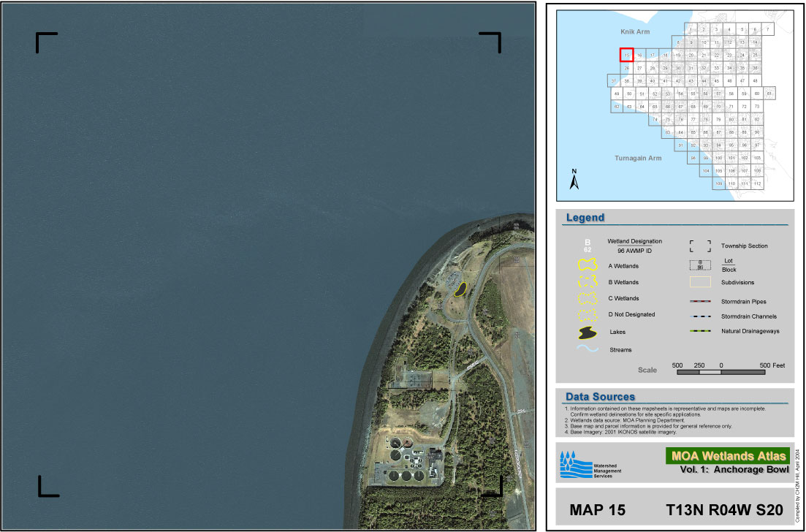Click the Legend heading
Image resolution: width=806 pixels, height=532 pixels.
coord(585,218)
